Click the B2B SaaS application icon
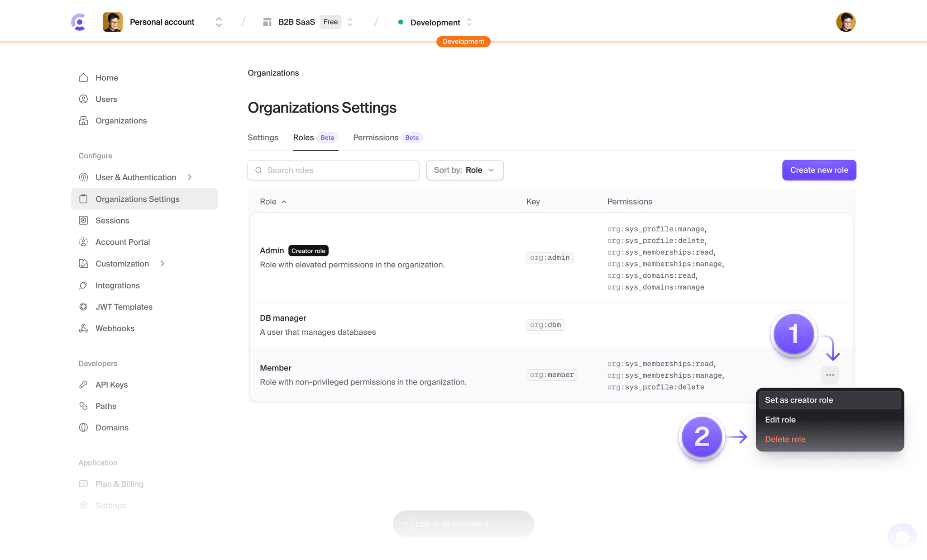Viewport: 927px width, 560px height. click(x=267, y=22)
